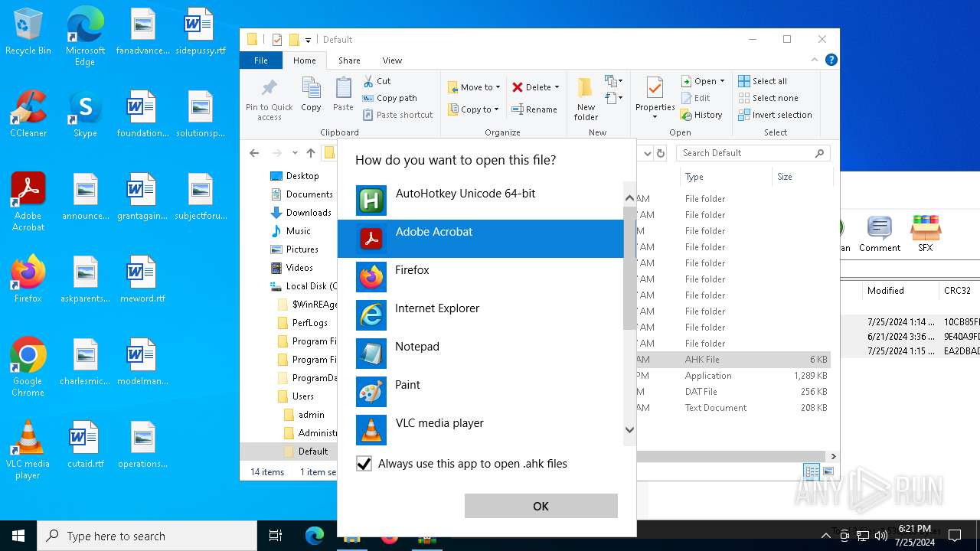Open the Windows Start menu
Image resolution: width=980 pixels, height=551 pixels.
(18, 536)
